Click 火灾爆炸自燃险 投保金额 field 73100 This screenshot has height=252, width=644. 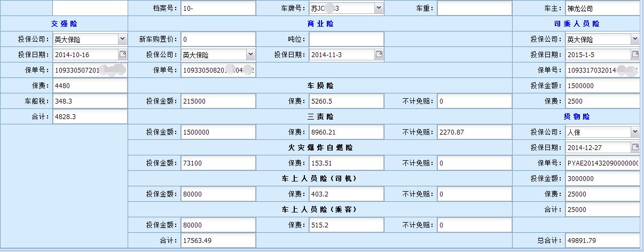pos(218,163)
